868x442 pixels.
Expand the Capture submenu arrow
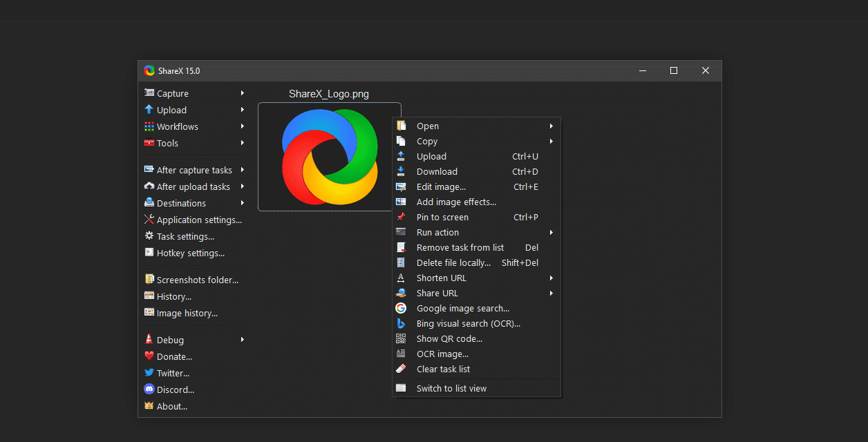point(243,93)
